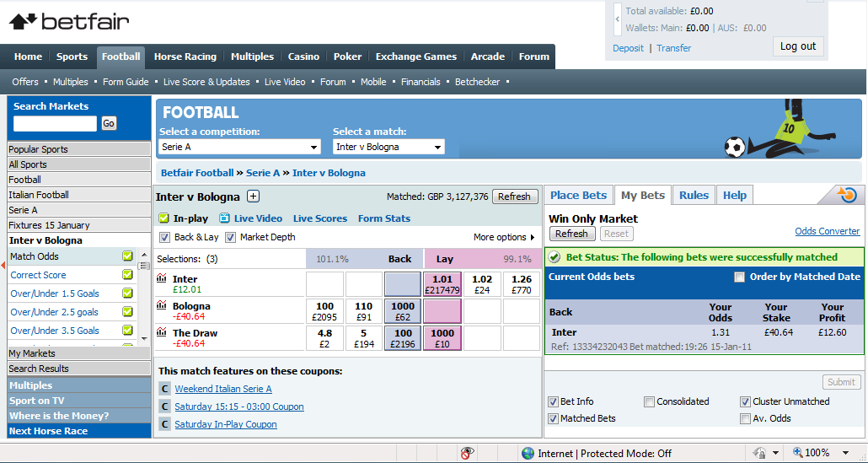Click Bologna back price 1000 cell
868x463 pixels.
(403, 311)
